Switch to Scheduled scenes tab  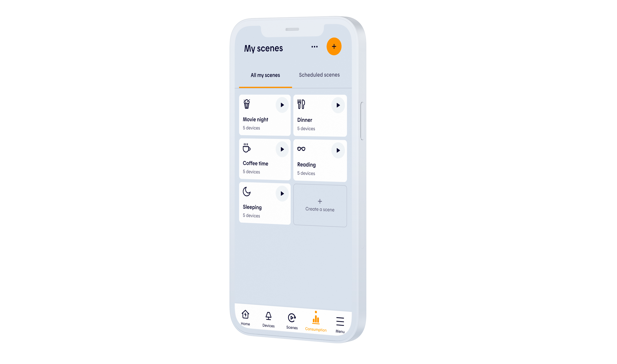point(319,74)
